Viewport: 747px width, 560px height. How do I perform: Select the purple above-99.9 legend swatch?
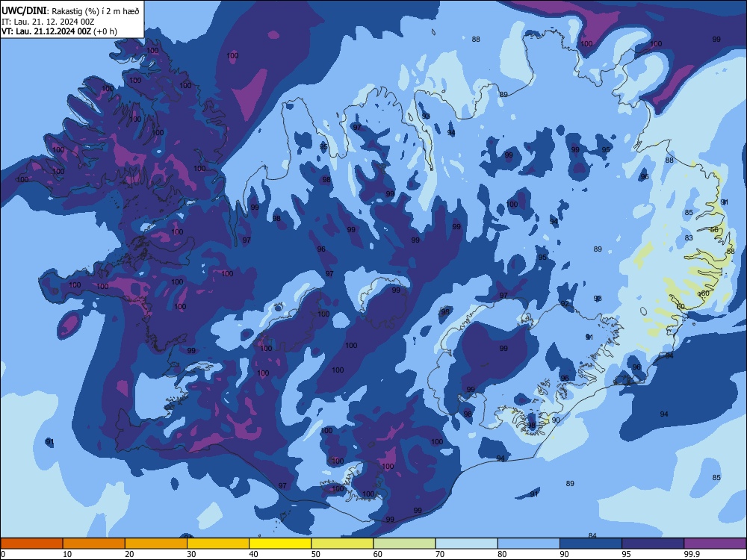click(x=715, y=544)
